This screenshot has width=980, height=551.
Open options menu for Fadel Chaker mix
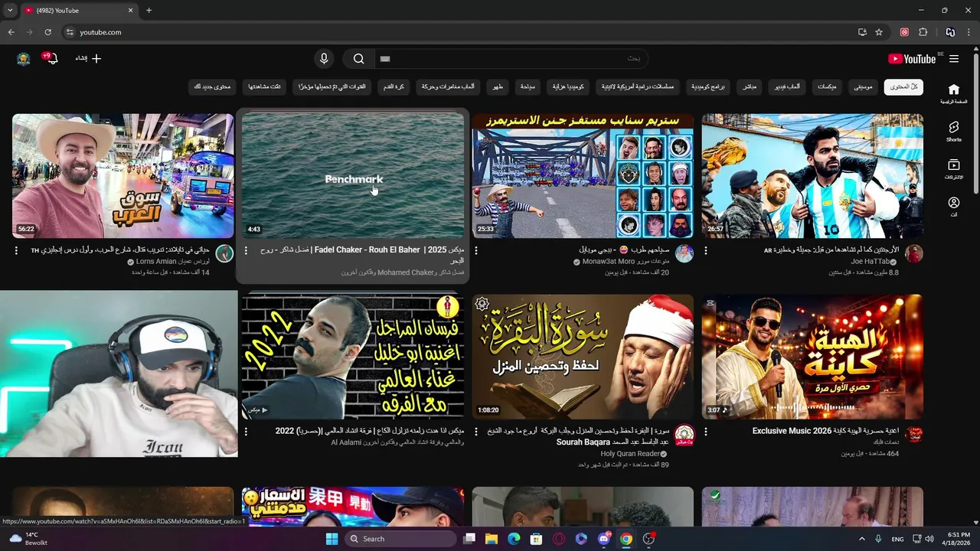246,250
